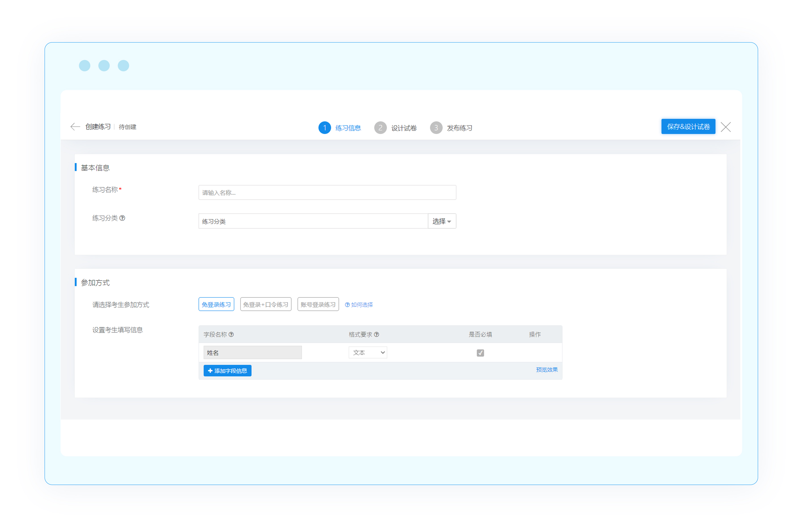Click step 3 circle 发布练习
This screenshot has width=803, height=532.
tap(436, 128)
